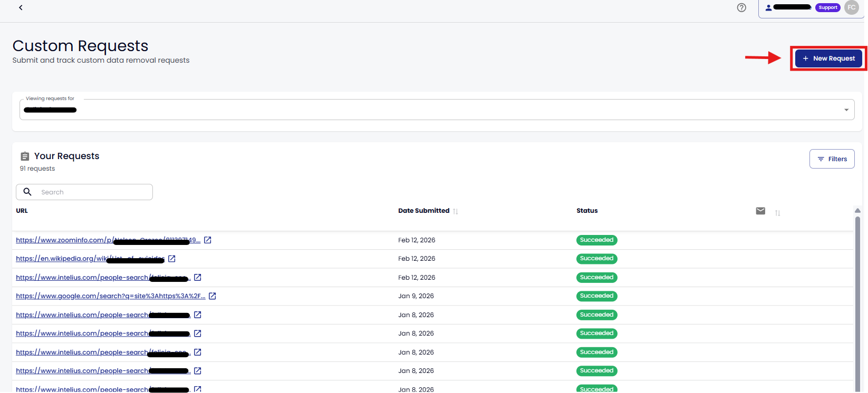The height and width of the screenshot is (393, 868).
Task: Click the Date Submitted column header
Action: (x=423, y=211)
